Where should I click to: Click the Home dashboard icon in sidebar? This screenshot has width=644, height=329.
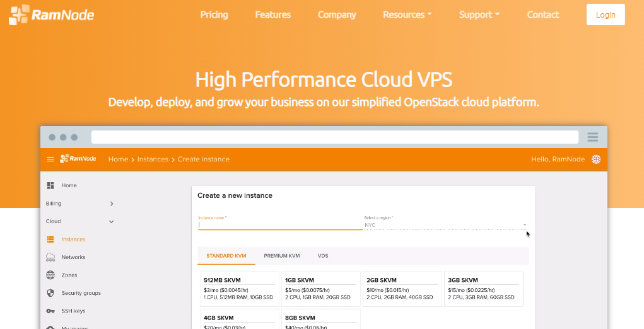50,185
